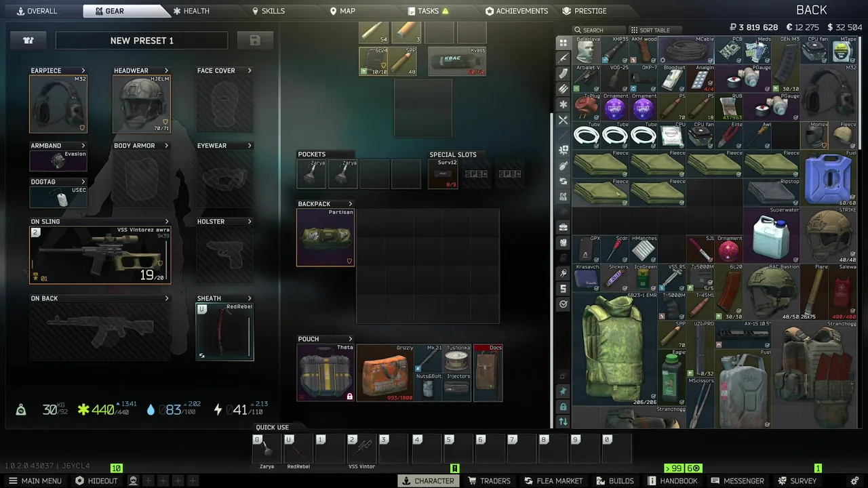Show all items with the stash grid tab icon
The image size is (868, 488).
(563, 43)
